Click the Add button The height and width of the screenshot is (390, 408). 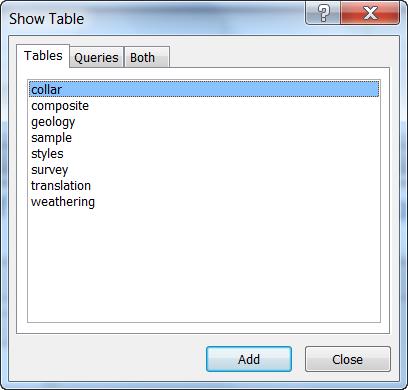point(249,359)
